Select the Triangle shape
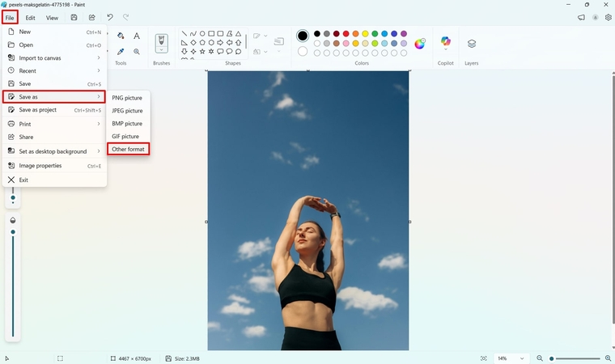Image resolution: width=615 pixels, height=364 pixels. 238,34
